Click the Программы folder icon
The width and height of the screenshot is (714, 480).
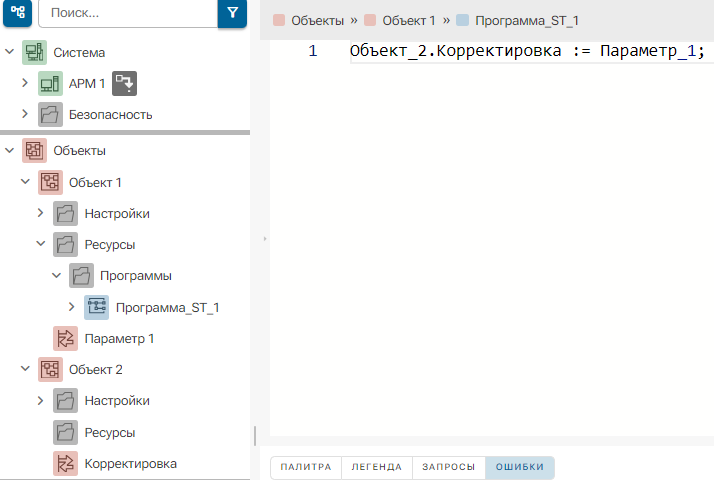[82, 276]
